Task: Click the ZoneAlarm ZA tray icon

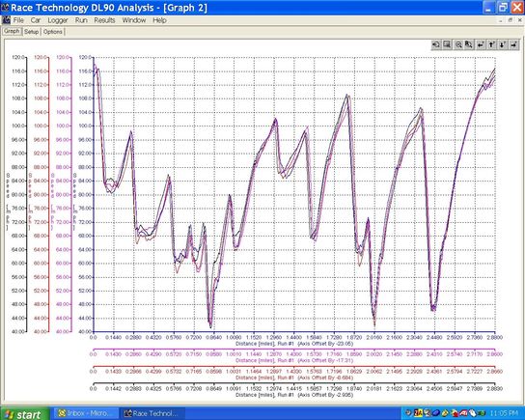Action: click(x=418, y=413)
